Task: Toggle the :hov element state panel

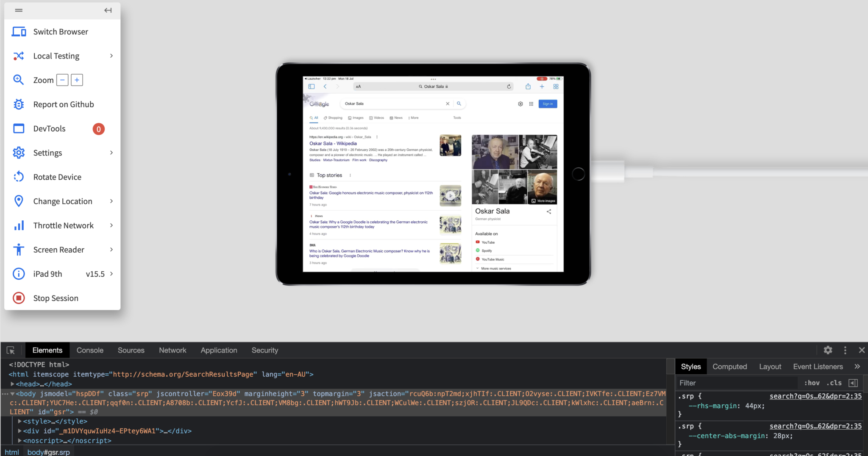Action: click(x=812, y=383)
